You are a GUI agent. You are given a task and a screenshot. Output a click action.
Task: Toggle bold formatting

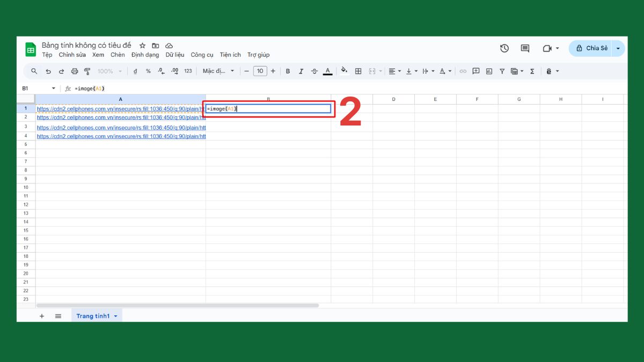288,71
